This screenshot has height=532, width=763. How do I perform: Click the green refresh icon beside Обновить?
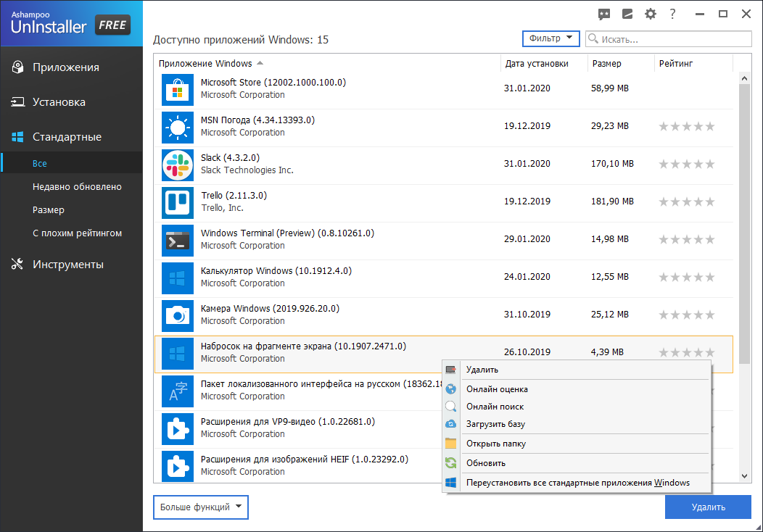451,463
